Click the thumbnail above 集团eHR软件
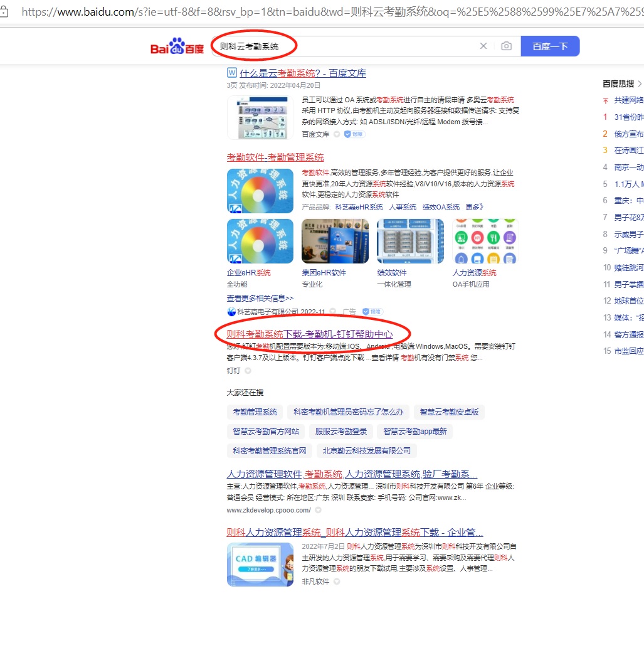The height and width of the screenshot is (648, 644). (335, 242)
